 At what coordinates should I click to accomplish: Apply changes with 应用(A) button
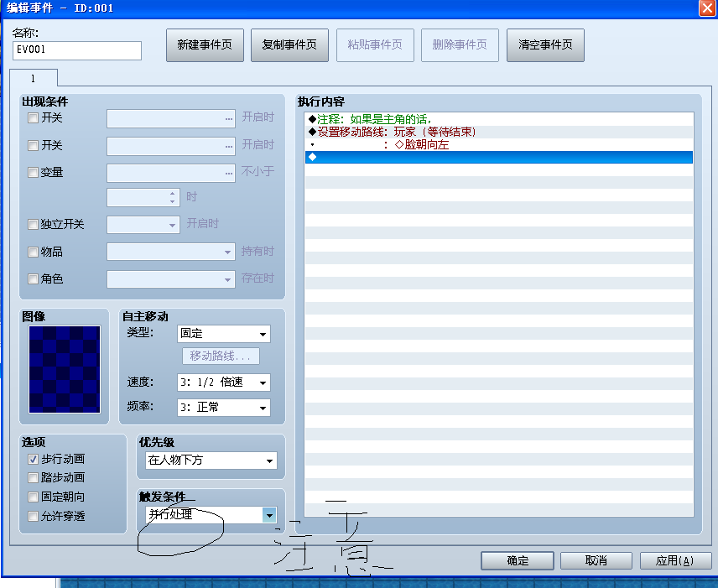pos(675,560)
